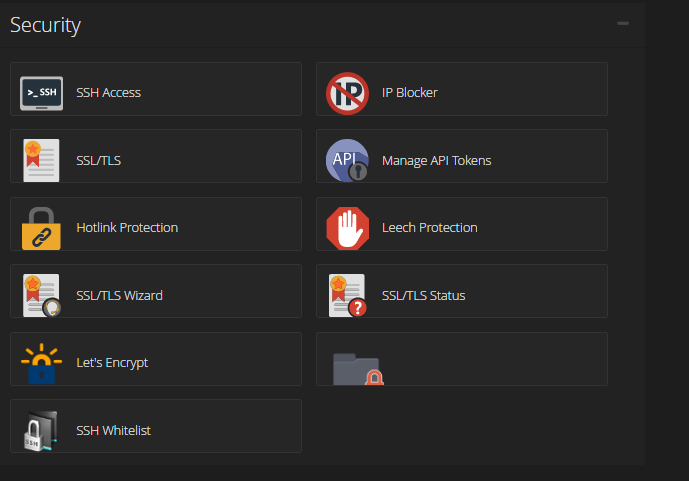The width and height of the screenshot is (689, 481).
Task: Click the Let's Encrypt icon
Action: coord(42,362)
